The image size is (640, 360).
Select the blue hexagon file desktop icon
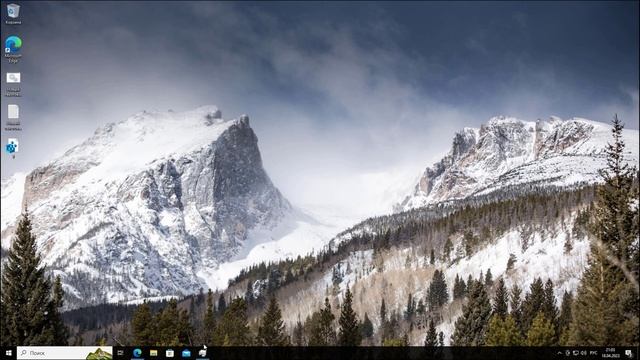coord(12,148)
